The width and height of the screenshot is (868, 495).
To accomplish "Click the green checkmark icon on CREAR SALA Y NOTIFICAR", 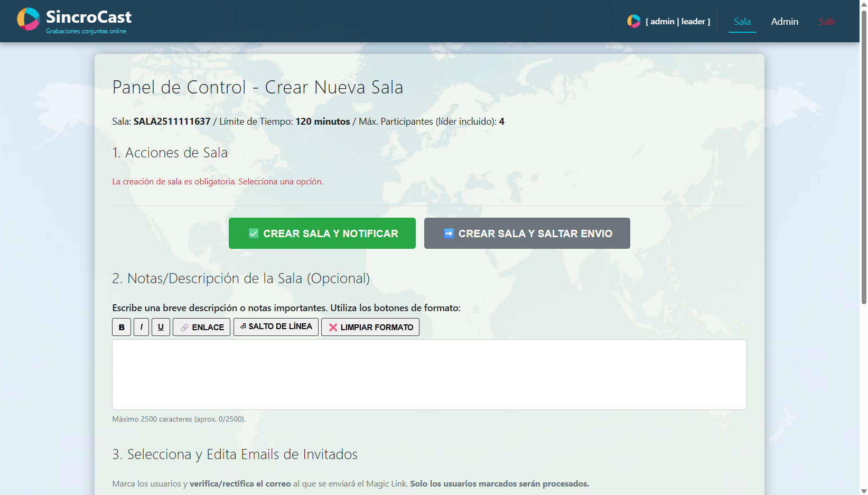I will (253, 233).
